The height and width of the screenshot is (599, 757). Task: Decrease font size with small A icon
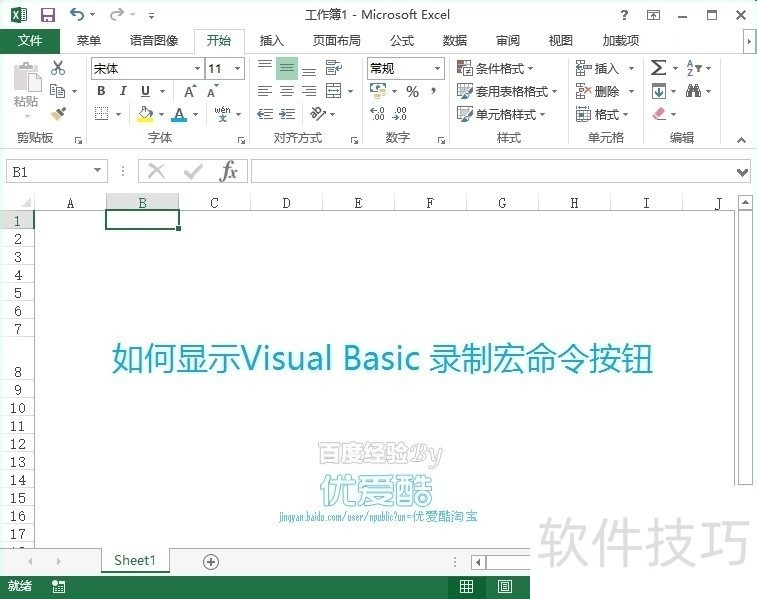coord(212,91)
